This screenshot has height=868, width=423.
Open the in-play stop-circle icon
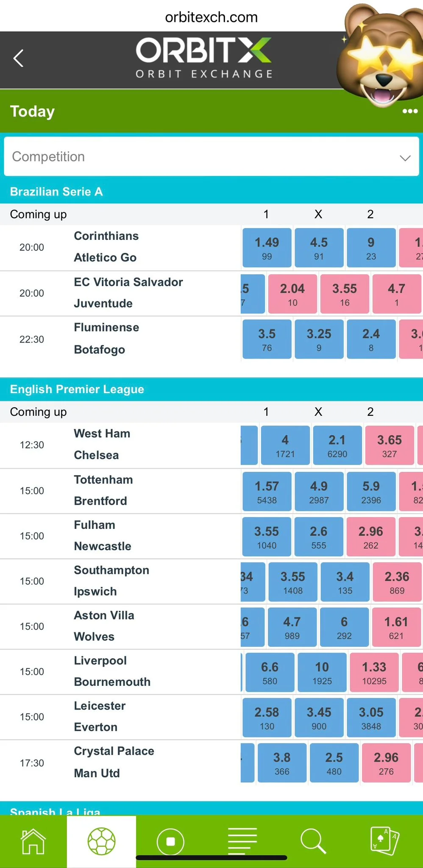pos(170,841)
